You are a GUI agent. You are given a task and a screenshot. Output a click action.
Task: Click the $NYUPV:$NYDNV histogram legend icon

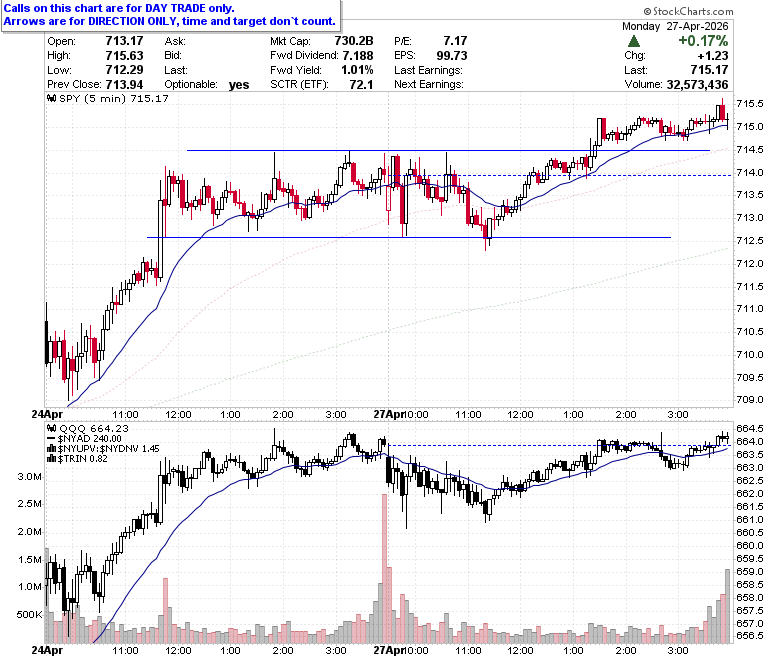coord(51,449)
